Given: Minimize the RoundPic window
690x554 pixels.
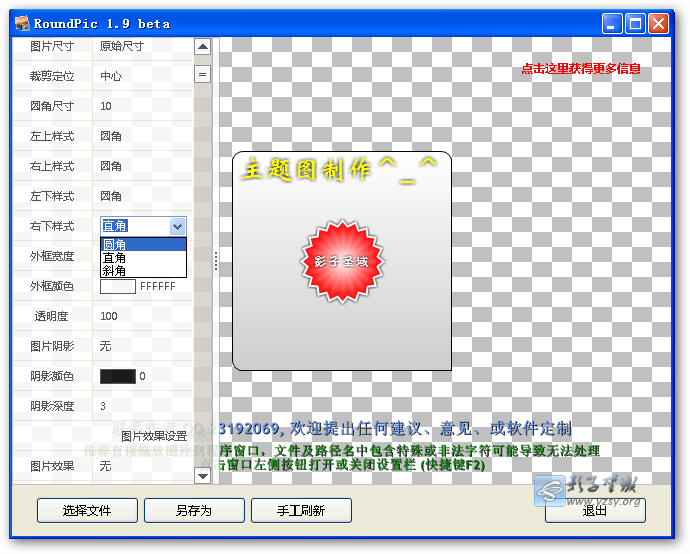Looking at the screenshot, I should pyautogui.click(x=613, y=23).
